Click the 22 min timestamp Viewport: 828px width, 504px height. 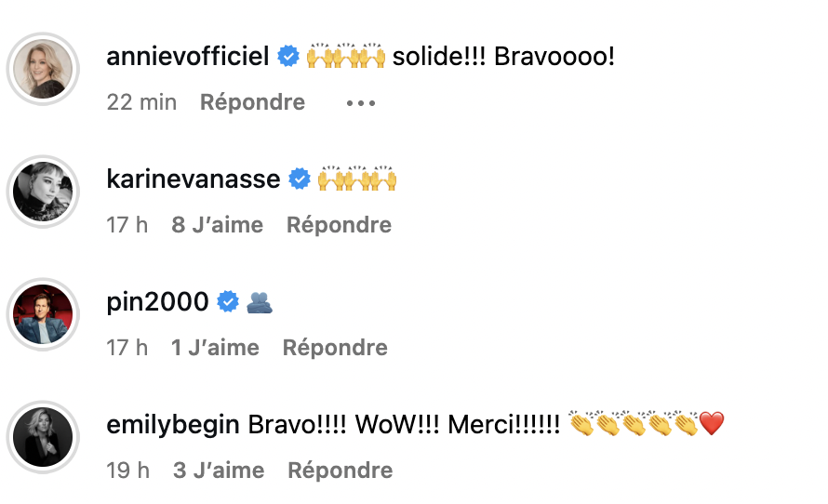click(x=141, y=102)
